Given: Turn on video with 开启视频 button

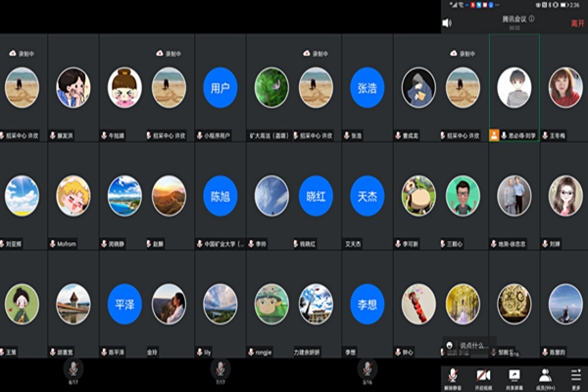Looking at the screenshot, I should (x=484, y=376).
